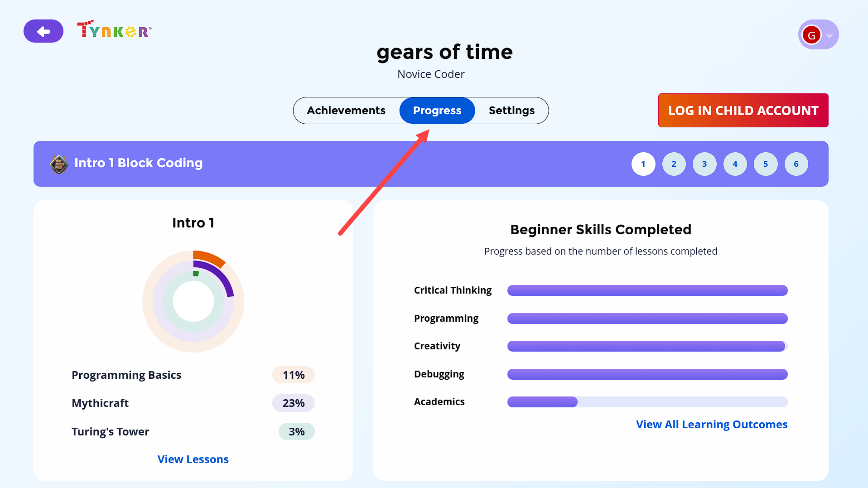Click the Beginner Skills Completed heading
868x488 pixels.
pos(601,230)
